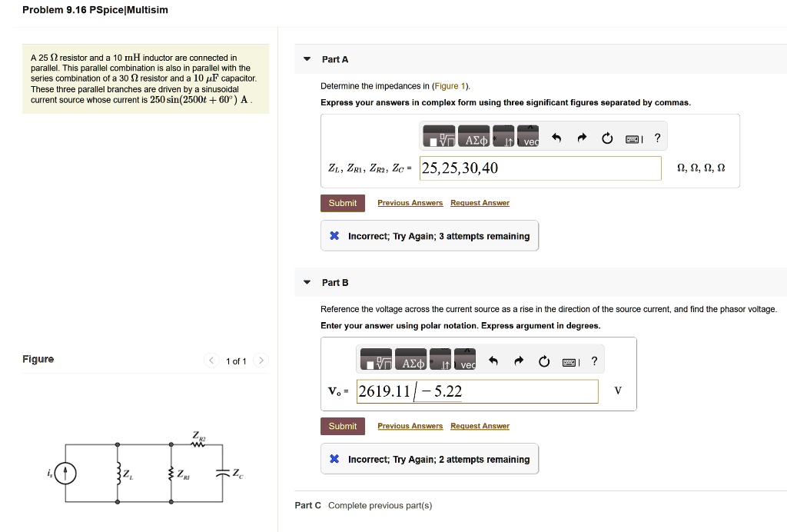Collapse the Part B section
787x532 pixels.
(x=307, y=282)
